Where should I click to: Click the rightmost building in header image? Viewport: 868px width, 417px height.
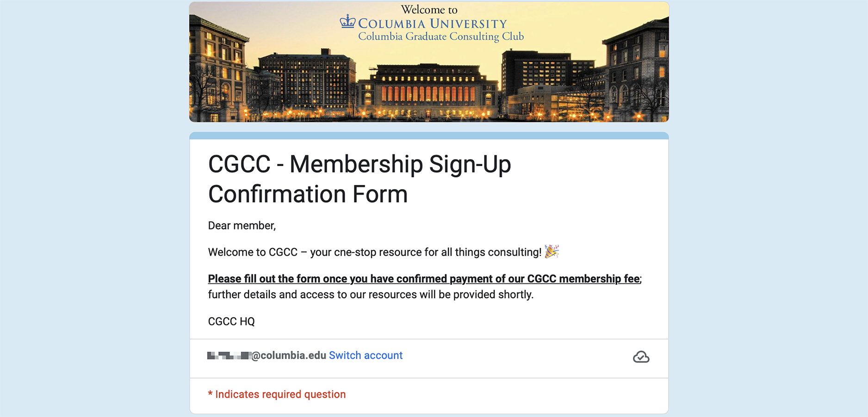coord(639,69)
